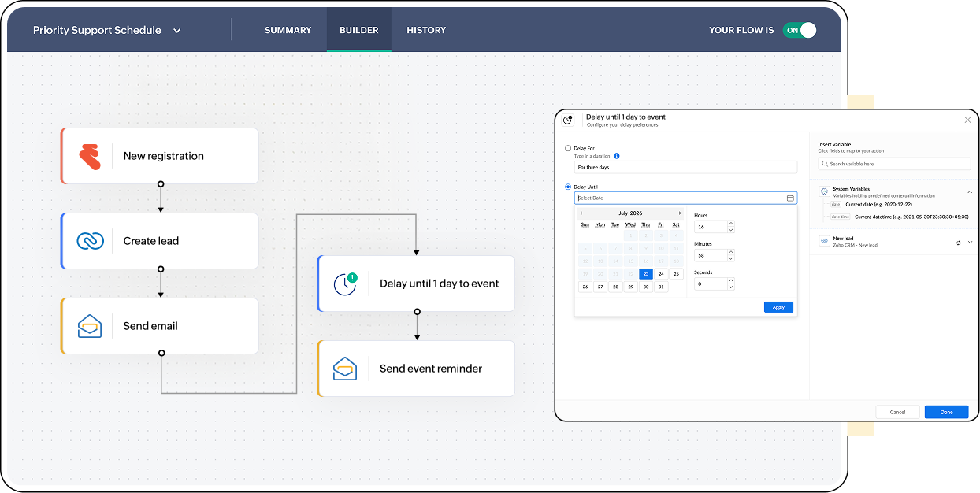Click the search magnifier in variable search
Screen dimensions: 980x493
click(x=824, y=164)
